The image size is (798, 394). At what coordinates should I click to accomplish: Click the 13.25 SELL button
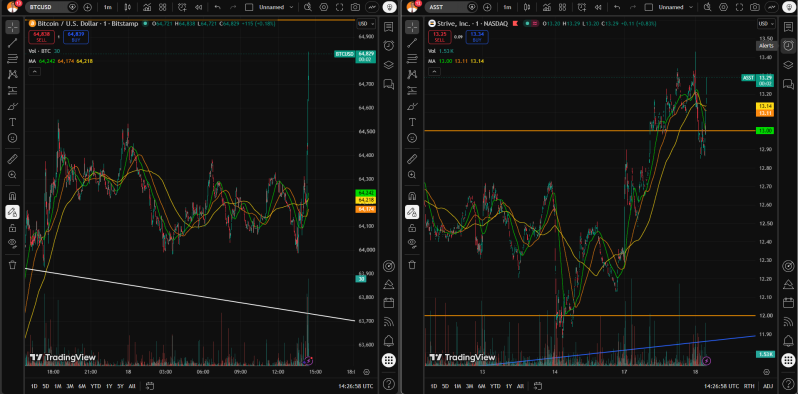[441, 37]
